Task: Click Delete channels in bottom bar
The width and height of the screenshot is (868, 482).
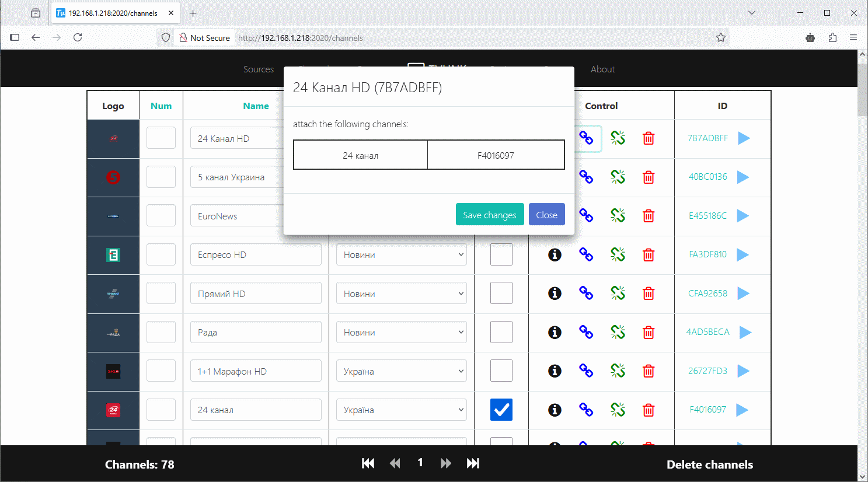Action: [710, 464]
